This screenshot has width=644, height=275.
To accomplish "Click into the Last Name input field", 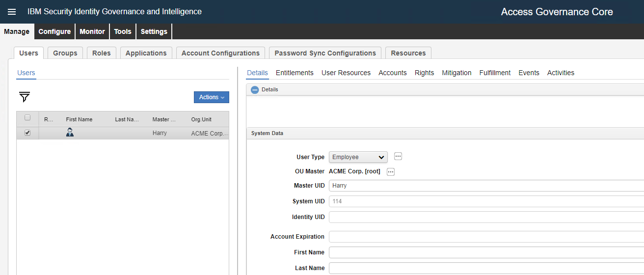I will pos(486,268).
